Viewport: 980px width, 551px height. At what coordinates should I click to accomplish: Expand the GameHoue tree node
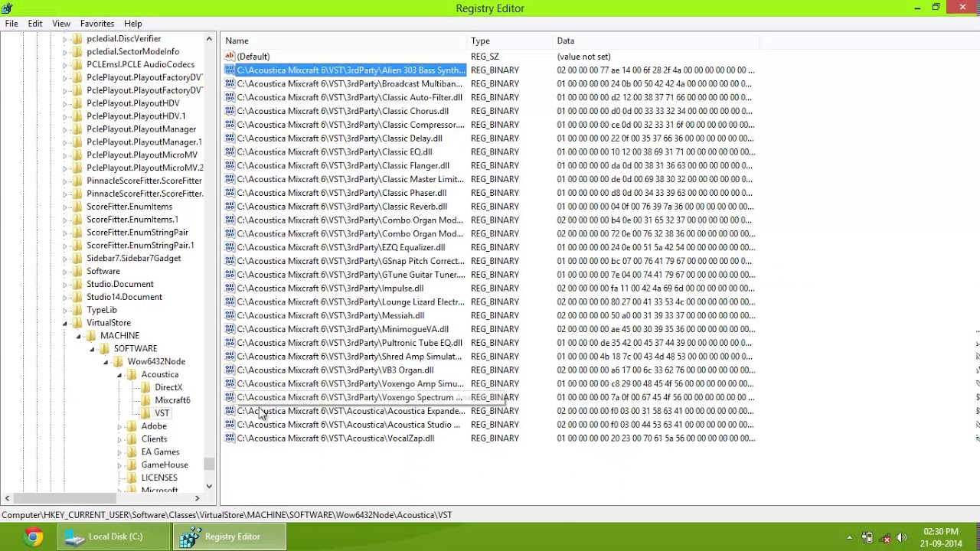[119, 465]
